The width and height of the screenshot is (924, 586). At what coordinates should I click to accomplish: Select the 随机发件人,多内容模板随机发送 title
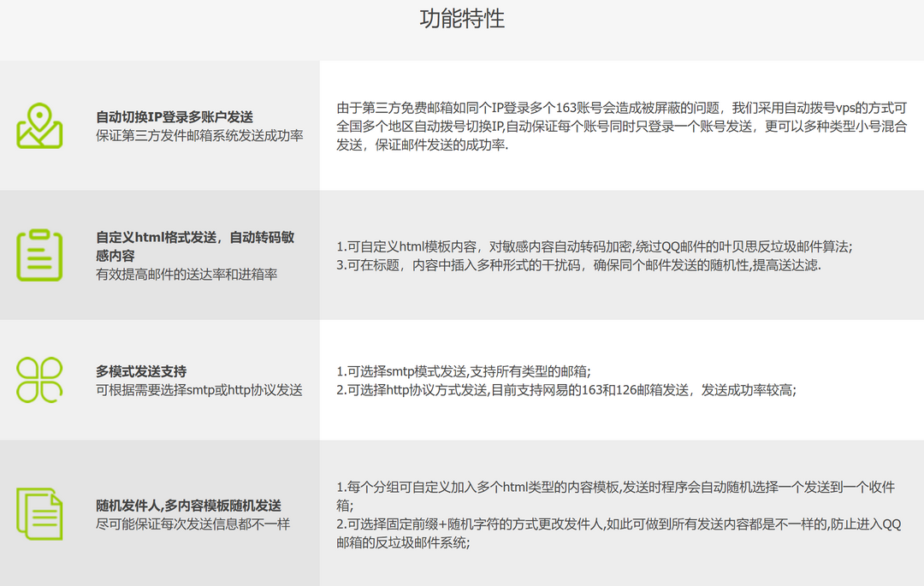point(188,506)
